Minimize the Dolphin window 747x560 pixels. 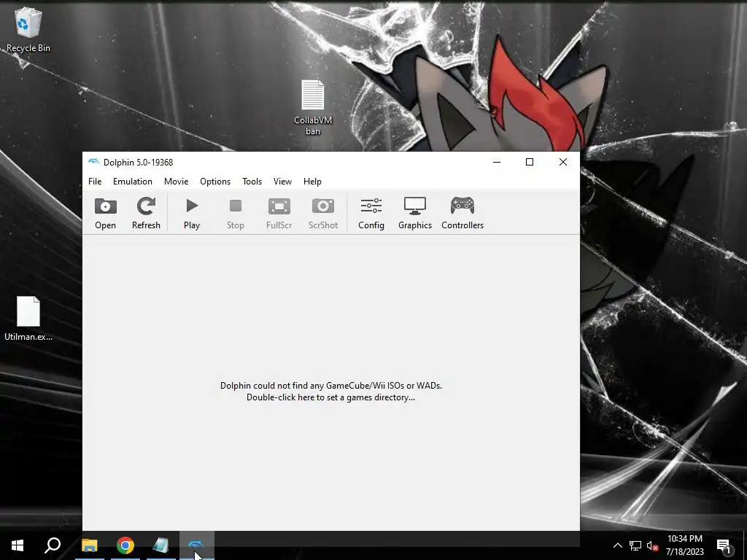(x=496, y=162)
